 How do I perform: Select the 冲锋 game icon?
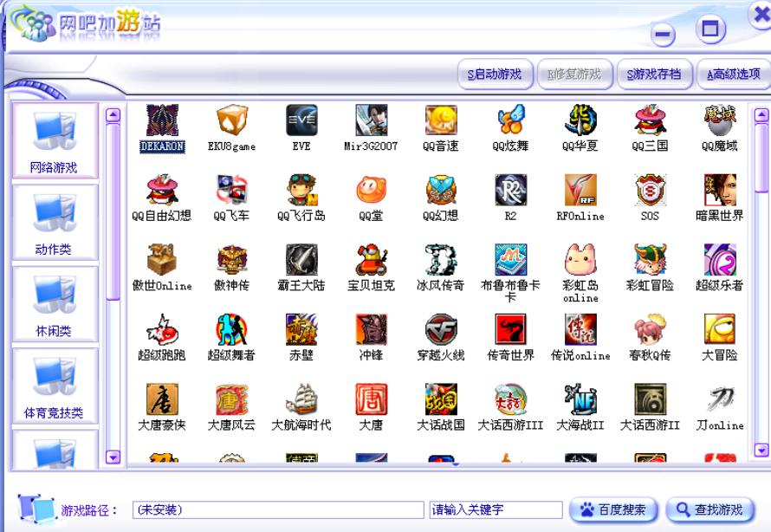372,329
